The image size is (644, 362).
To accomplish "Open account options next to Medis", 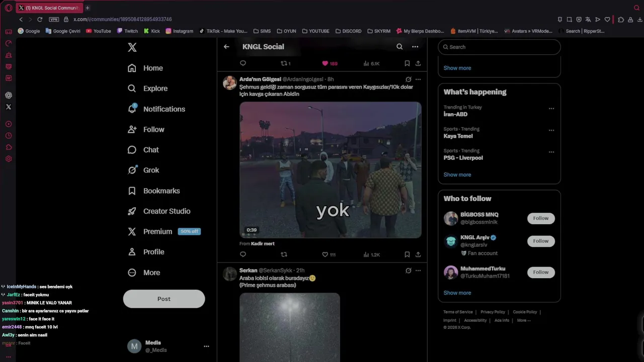I will [206, 346].
